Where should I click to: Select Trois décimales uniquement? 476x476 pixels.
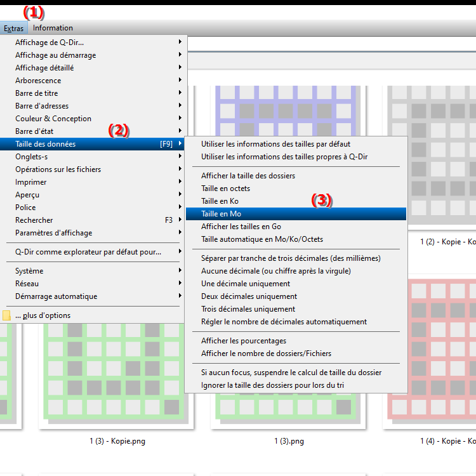pos(296,309)
